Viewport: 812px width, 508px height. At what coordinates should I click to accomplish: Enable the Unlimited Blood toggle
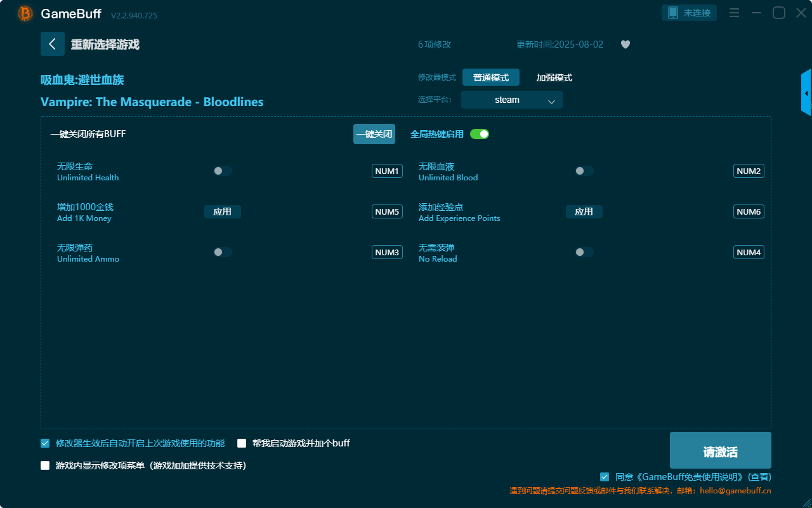point(584,171)
